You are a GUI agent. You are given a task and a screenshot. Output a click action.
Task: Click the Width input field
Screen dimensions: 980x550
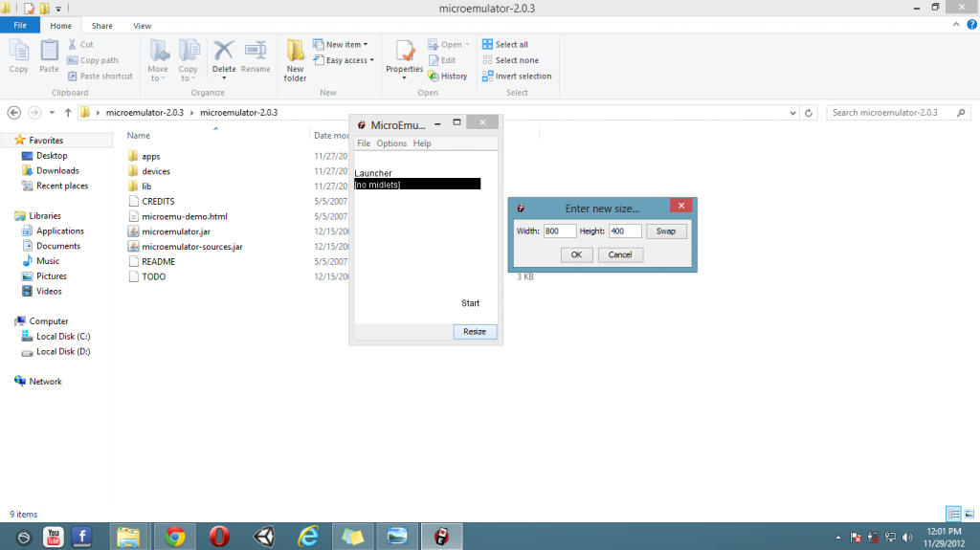pyautogui.click(x=559, y=231)
